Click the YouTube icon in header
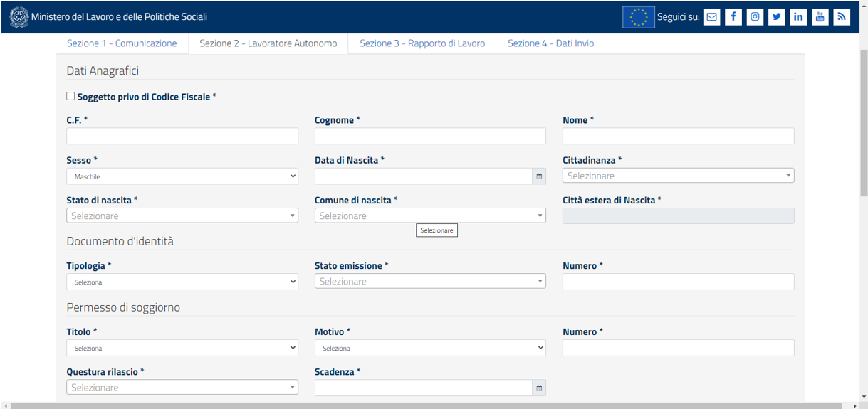The width and height of the screenshot is (868, 409). pos(820,17)
